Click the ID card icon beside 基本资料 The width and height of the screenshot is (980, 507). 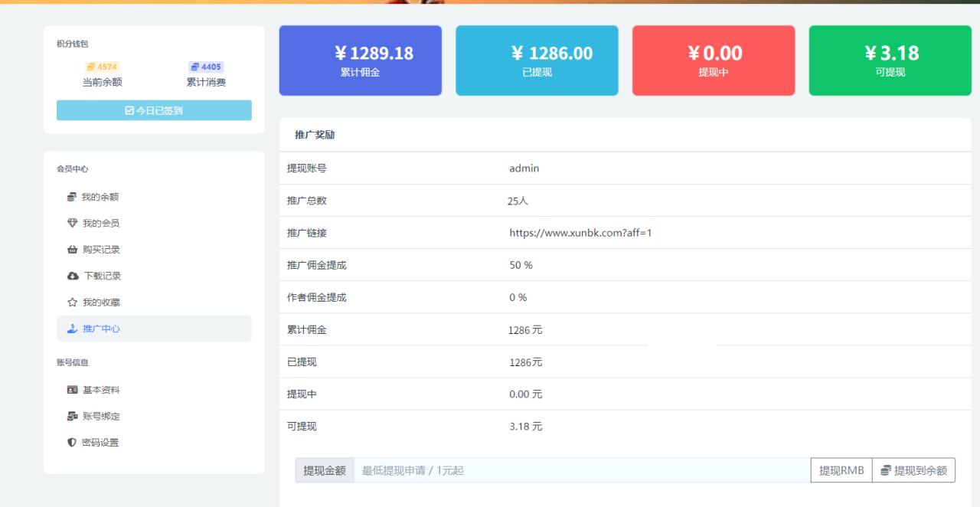point(72,390)
